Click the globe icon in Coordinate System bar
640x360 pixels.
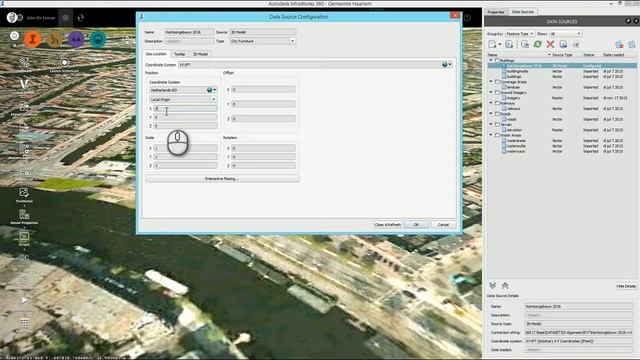[x=444, y=64]
